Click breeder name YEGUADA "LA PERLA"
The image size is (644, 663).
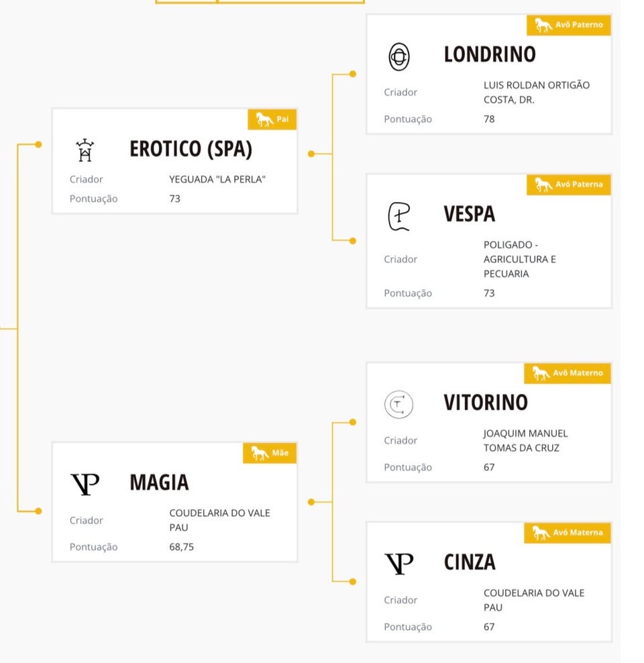[217, 179]
